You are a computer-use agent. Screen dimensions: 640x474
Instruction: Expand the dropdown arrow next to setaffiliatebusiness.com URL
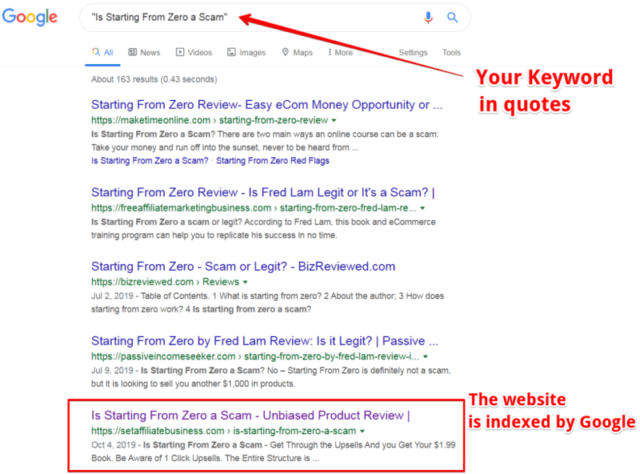(362, 431)
